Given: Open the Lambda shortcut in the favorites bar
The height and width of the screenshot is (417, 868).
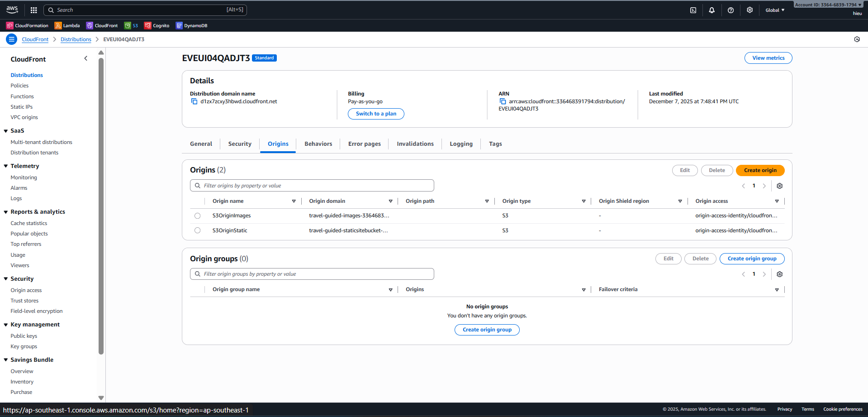Looking at the screenshot, I should click(67, 25).
